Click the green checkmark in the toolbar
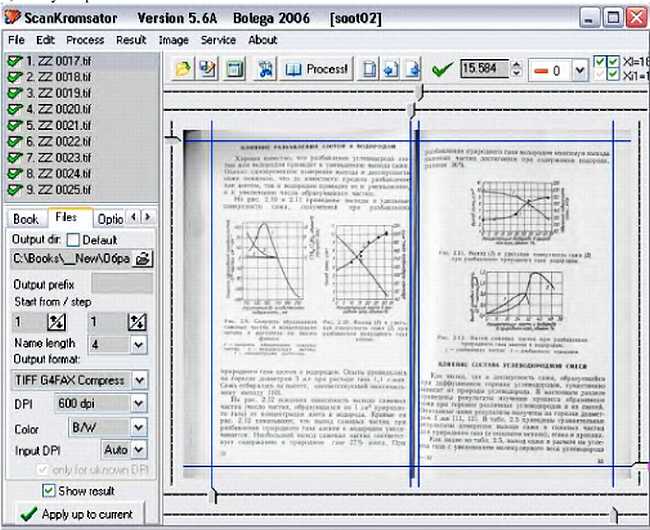Screen dimensions: 650x530 442,70
